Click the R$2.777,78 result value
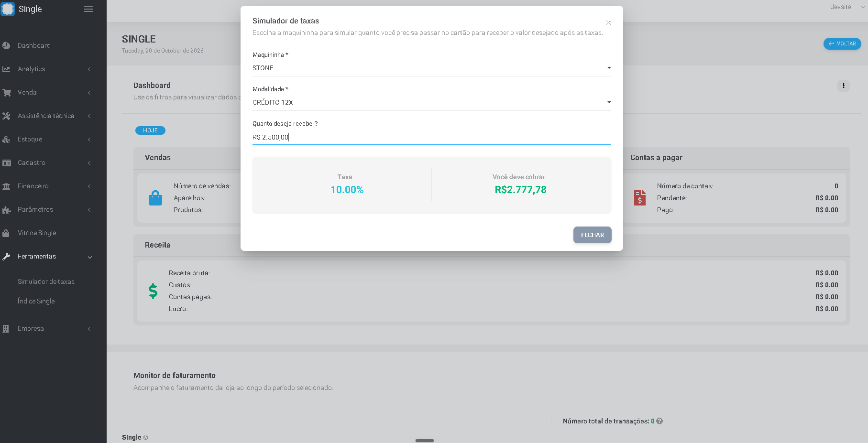This screenshot has width=868, height=443. (x=520, y=190)
